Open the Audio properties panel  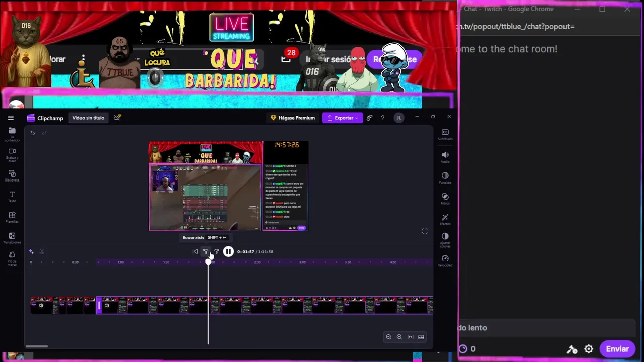point(445,157)
